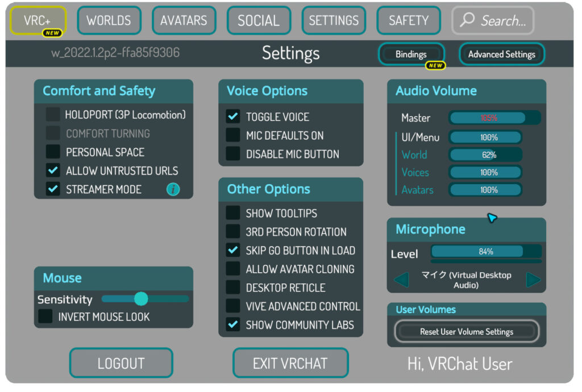This screenshot has height=392, width=582.
Task: Click the microphone device name Virtual Desktop Audio
Action: pos(466,280)
